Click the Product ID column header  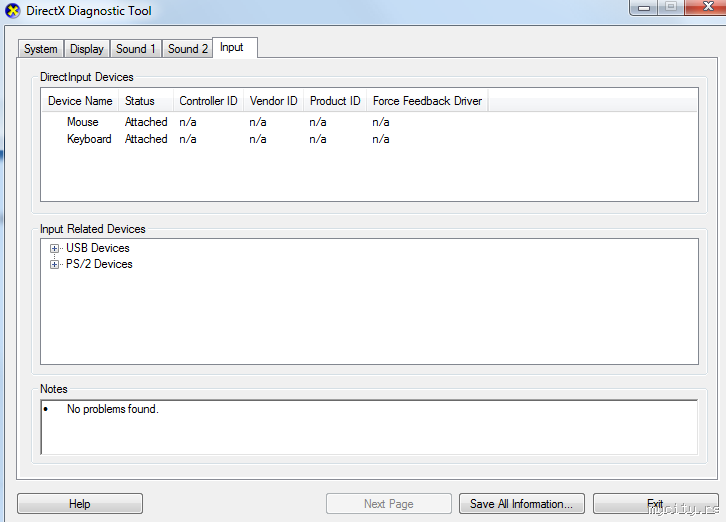tap(335, 101)
